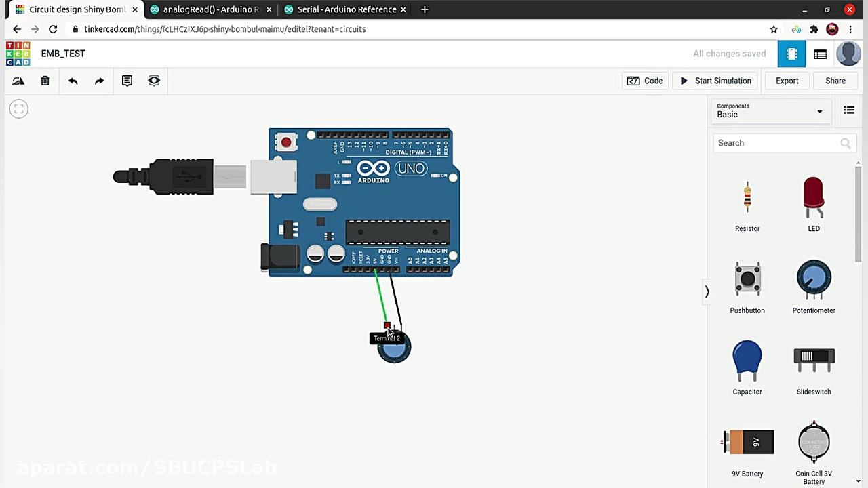Click the components Search field
This screenshot has height=488, width=868.
(x=776, y=143)
